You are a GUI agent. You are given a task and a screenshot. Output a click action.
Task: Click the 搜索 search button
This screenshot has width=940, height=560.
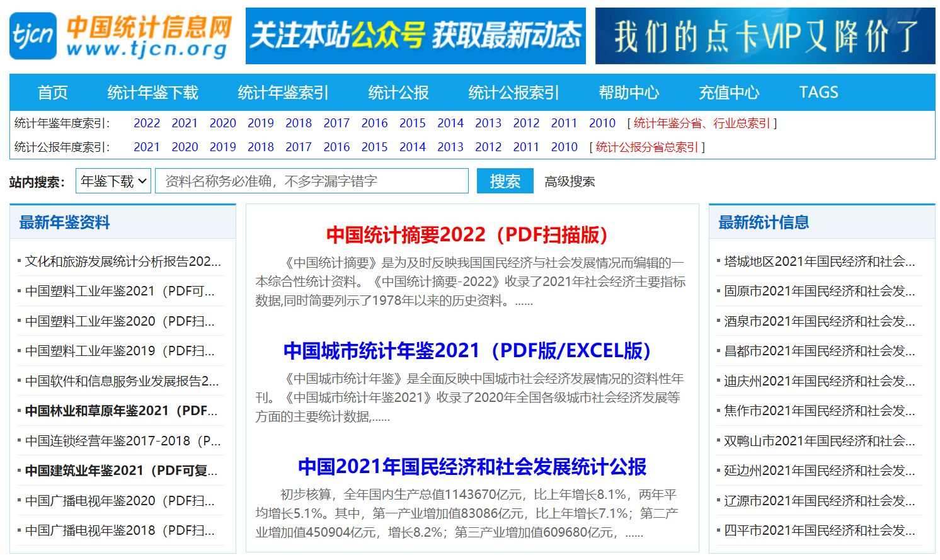coord(505,181)
